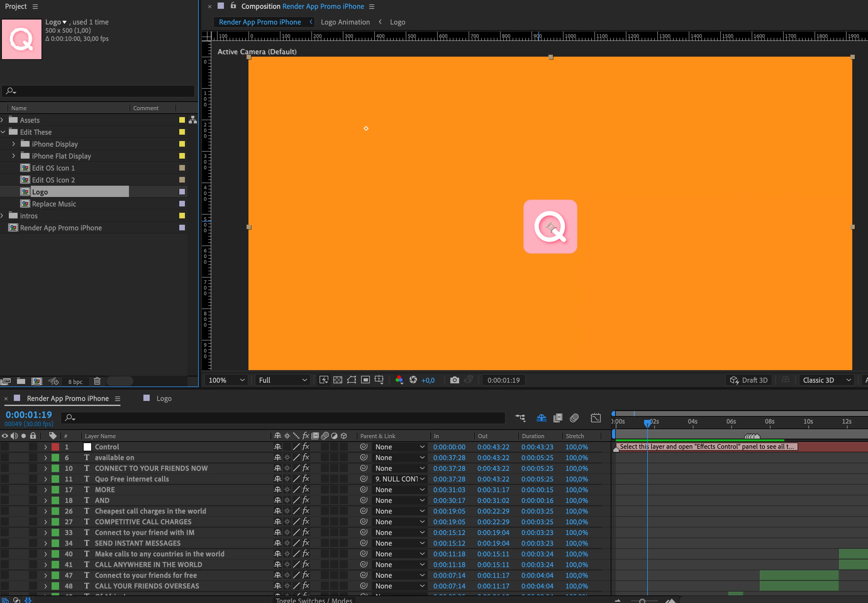Open the Full resolution dropdown
Viewport: 868px width, 603px height.
(282, 380)
